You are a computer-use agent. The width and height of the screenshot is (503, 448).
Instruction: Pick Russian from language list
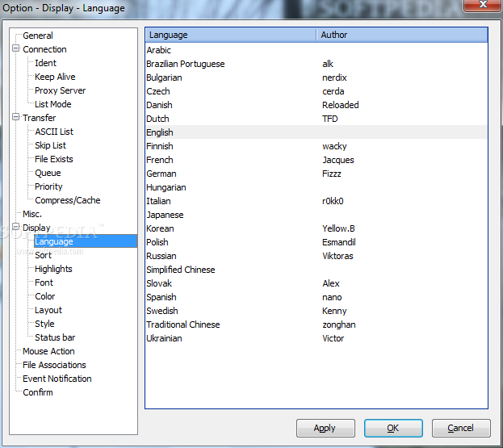tap(316, 256)
